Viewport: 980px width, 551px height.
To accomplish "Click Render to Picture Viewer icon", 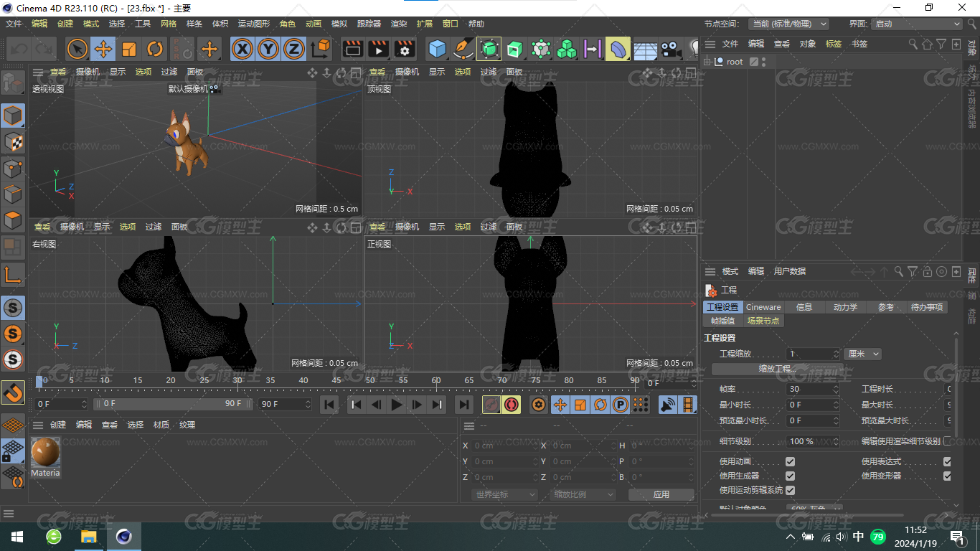I will [x=378, y=49].
